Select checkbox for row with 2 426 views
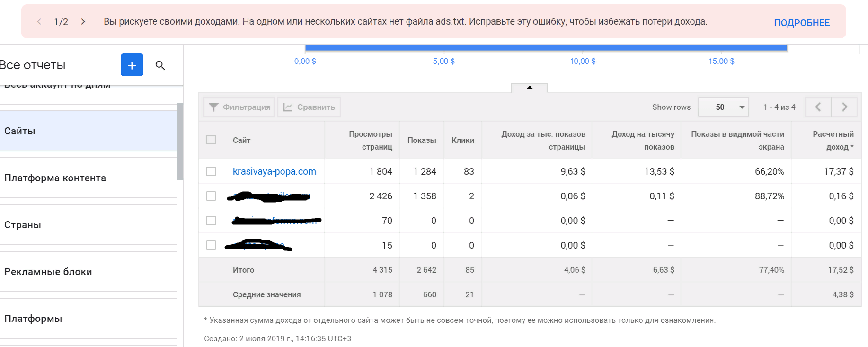The width and height of the screenshot is (868, 347). tap(211, 196)
